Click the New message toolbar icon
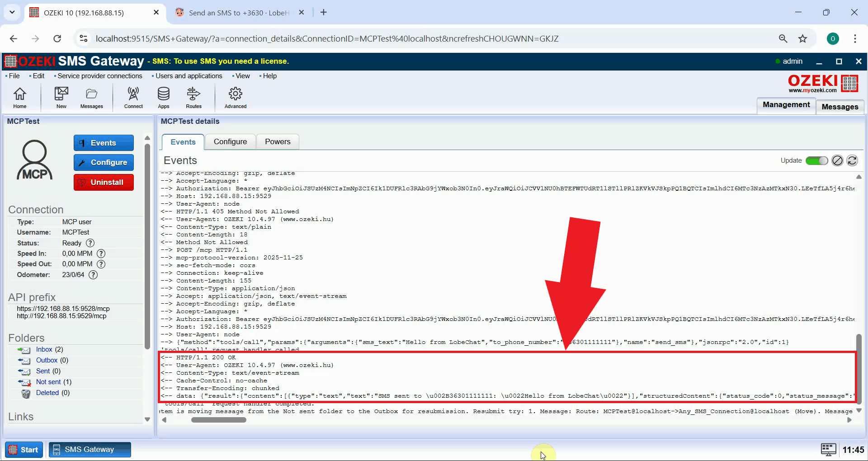Image resolution: width=868 pixels, height=461 pixels. [x=61, y=98]
